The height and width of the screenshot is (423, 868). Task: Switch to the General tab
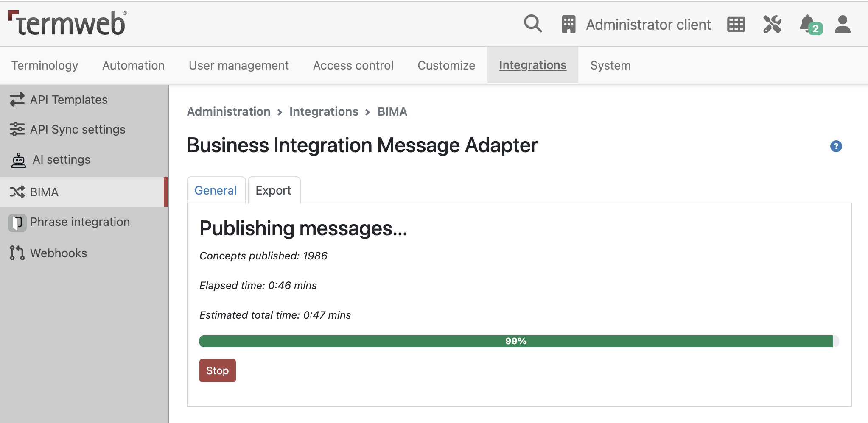point(216,190)
